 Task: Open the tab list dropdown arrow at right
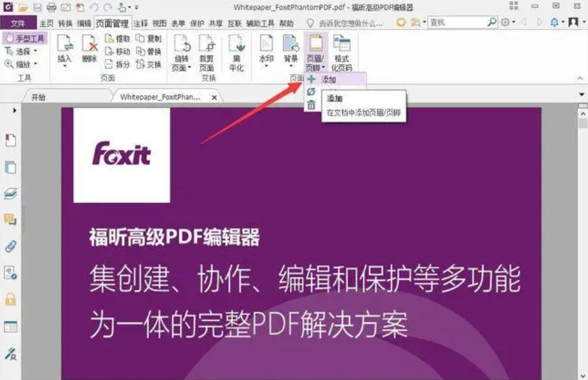582,95
